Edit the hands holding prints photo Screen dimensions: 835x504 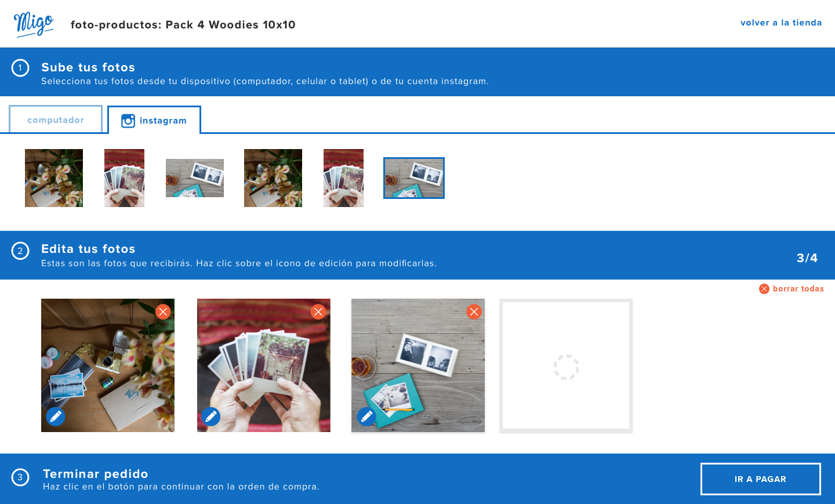tap(211, 416)
